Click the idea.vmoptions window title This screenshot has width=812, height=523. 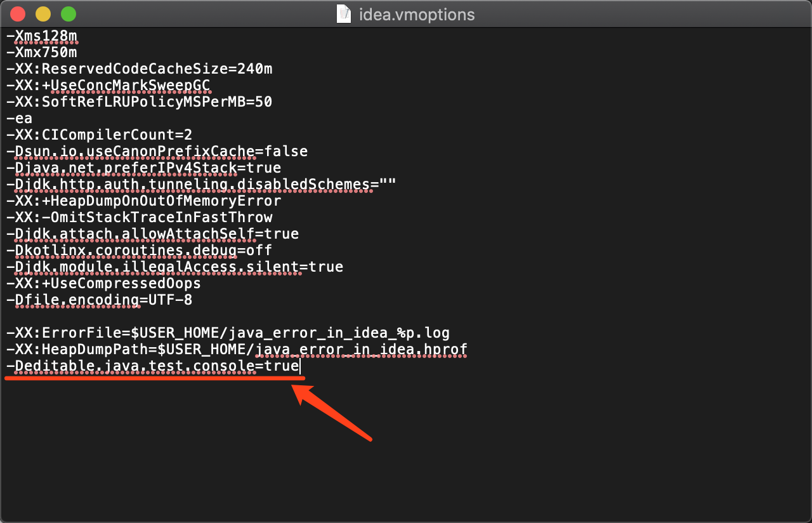click(417, 14)
